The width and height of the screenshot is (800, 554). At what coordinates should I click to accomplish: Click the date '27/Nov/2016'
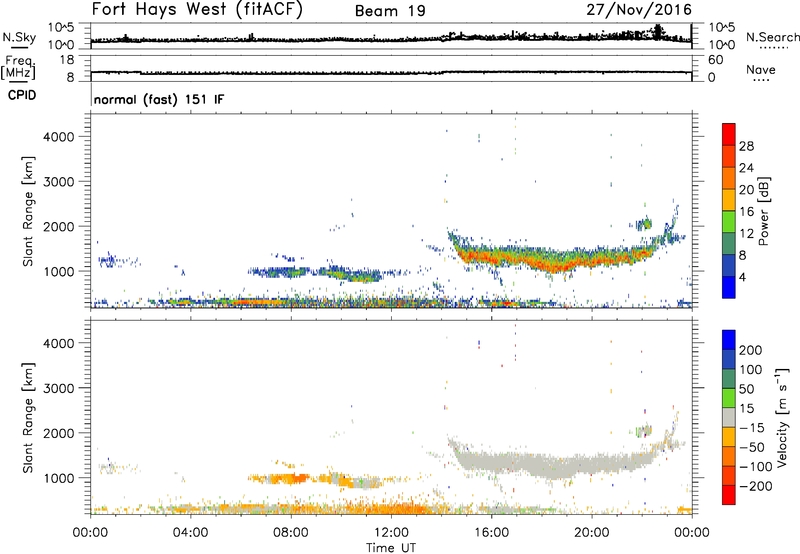point(639,10)
